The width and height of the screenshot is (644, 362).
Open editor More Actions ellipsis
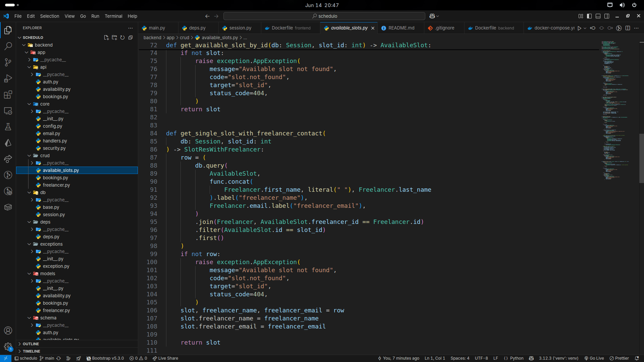point(636,28)
